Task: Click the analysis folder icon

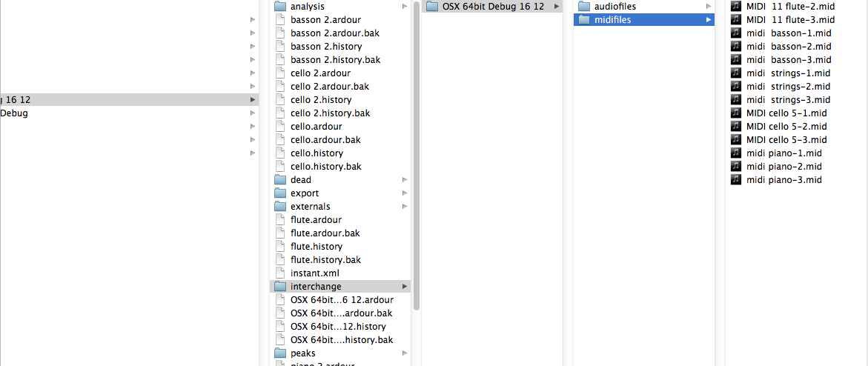Action: 279,7
